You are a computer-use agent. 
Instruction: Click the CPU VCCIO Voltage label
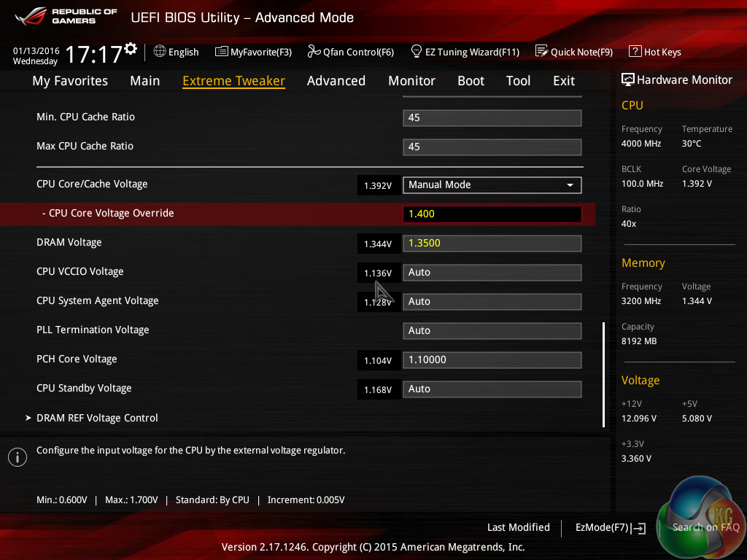[80, 271]
